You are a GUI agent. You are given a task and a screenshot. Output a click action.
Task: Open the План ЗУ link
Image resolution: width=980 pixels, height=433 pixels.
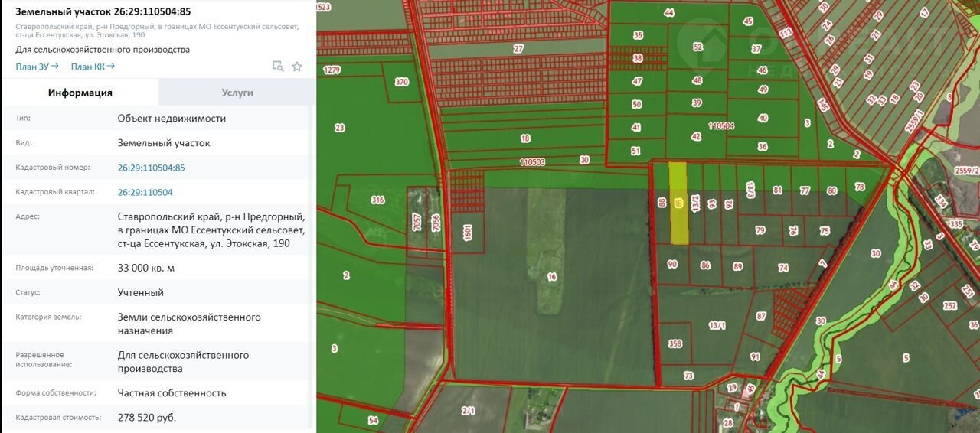click(x=37, y=67)
